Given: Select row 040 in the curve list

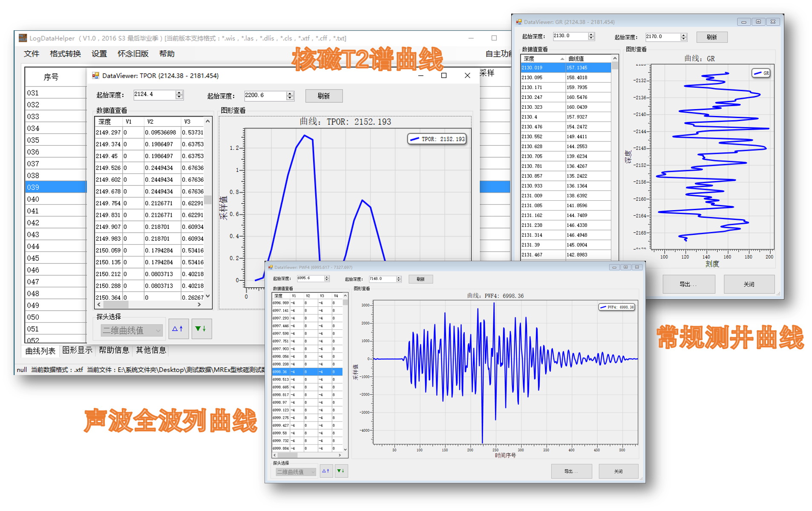Looking at the screenshot, I should [56, 199].
